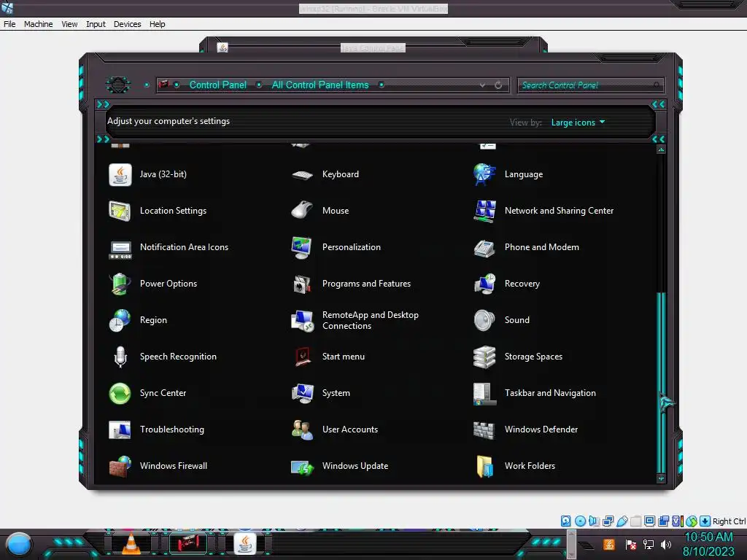
Task: Open the Programs and Features icon
Action: pos(302,284)
